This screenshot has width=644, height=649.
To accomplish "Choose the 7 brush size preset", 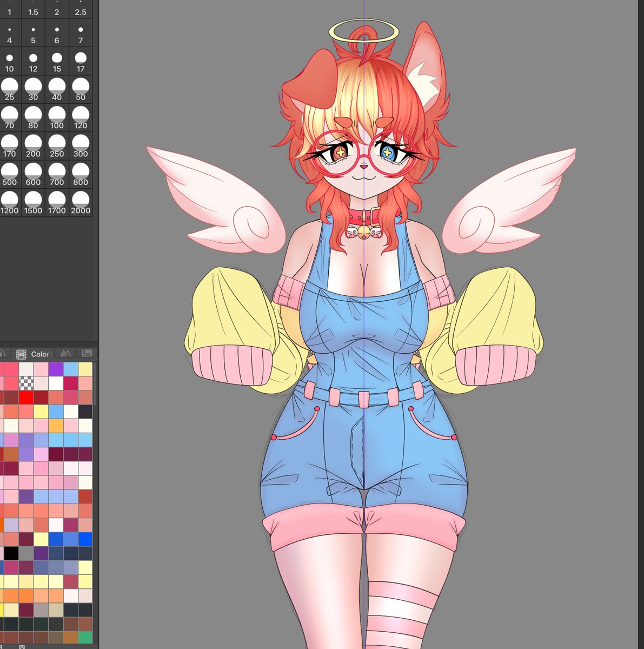I will pyautogui.click(x=81, y=32).
